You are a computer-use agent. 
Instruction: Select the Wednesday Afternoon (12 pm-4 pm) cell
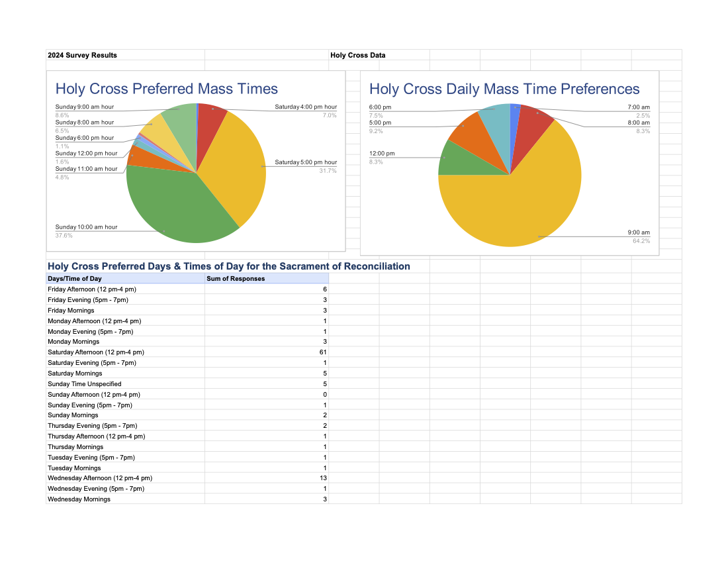(100, 478)
